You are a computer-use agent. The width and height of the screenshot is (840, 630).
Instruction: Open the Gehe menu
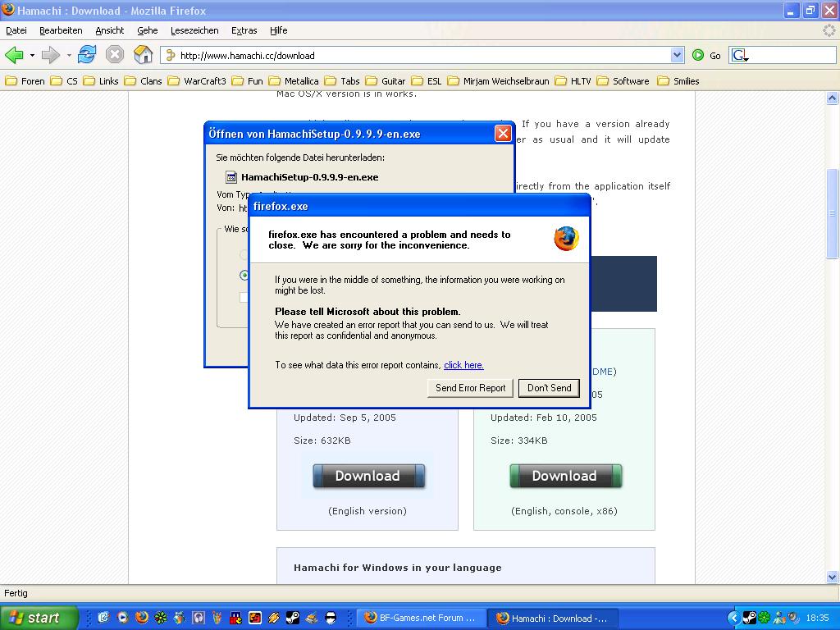click(x=148, y=30)
